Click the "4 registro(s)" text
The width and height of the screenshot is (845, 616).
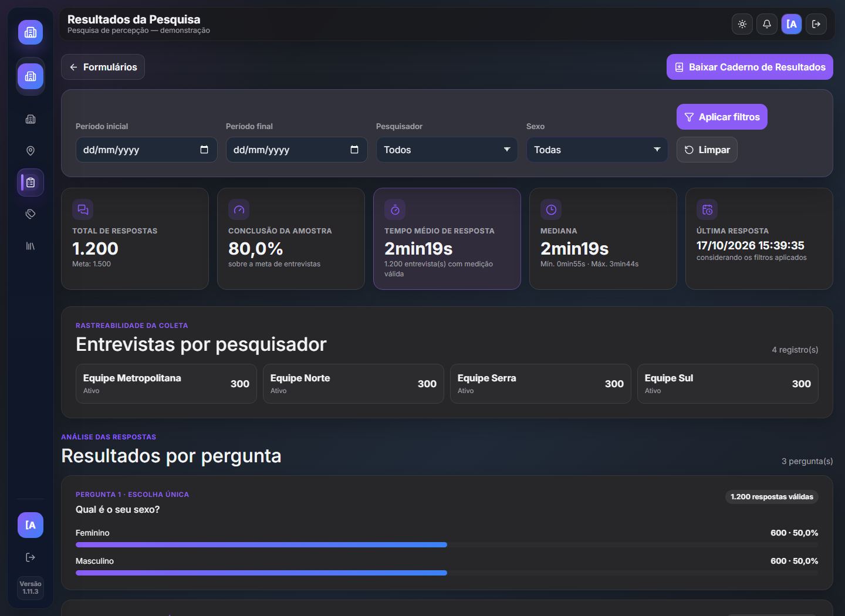pyautogui.click(x=795, y=350)
